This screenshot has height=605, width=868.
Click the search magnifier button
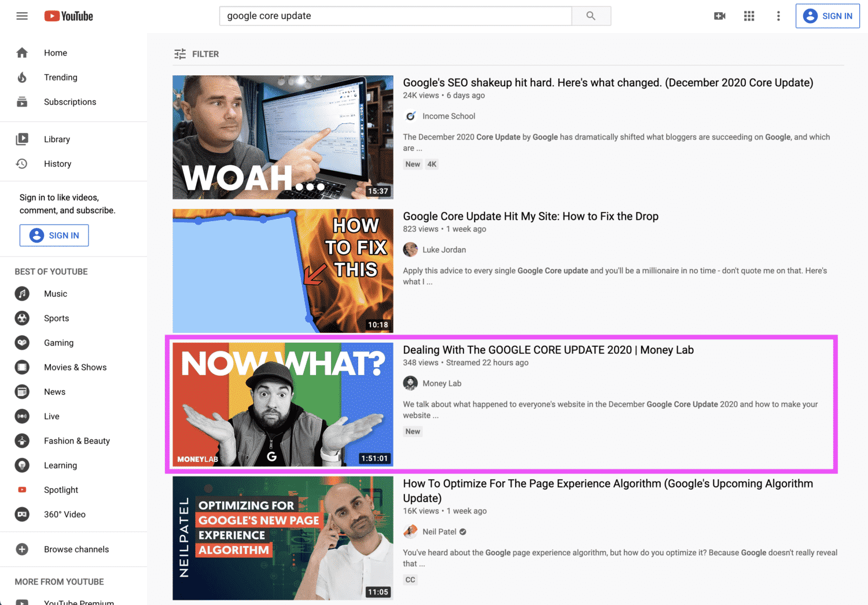click(x=591, y=16)
